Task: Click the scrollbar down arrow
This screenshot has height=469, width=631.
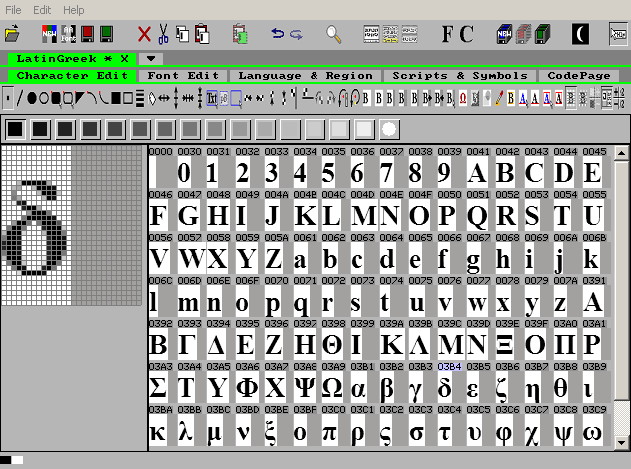Action: (x=621, y=442)
